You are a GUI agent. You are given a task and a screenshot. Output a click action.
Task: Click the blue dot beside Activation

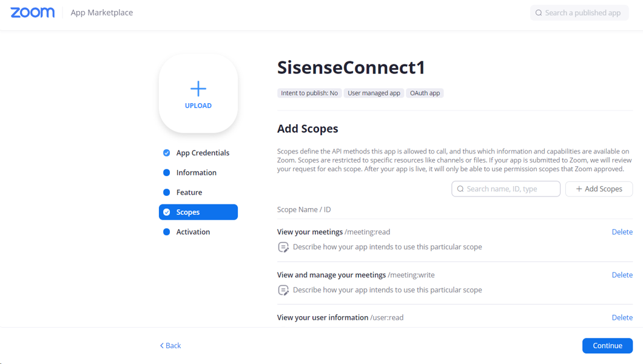click(166, 232)
